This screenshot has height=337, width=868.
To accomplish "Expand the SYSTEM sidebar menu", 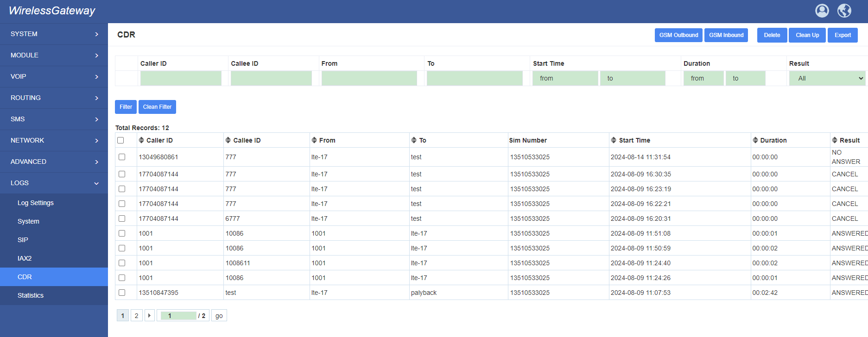I will [54, 34].
